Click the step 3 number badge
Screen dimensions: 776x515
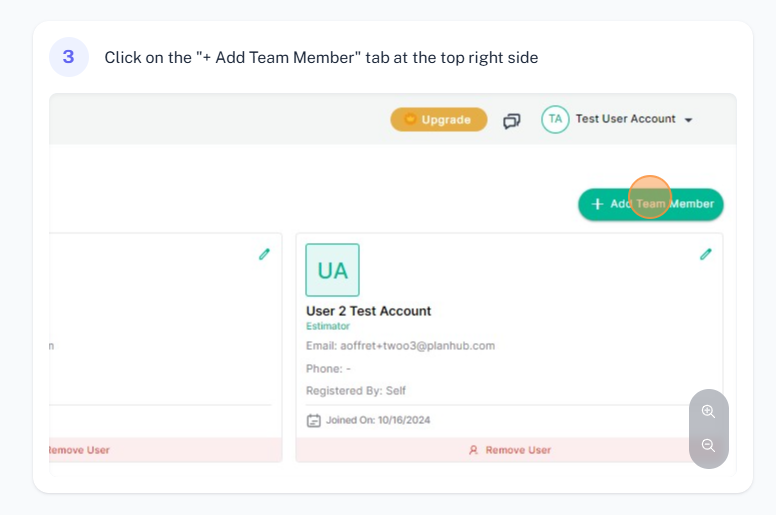click(69, 57)
